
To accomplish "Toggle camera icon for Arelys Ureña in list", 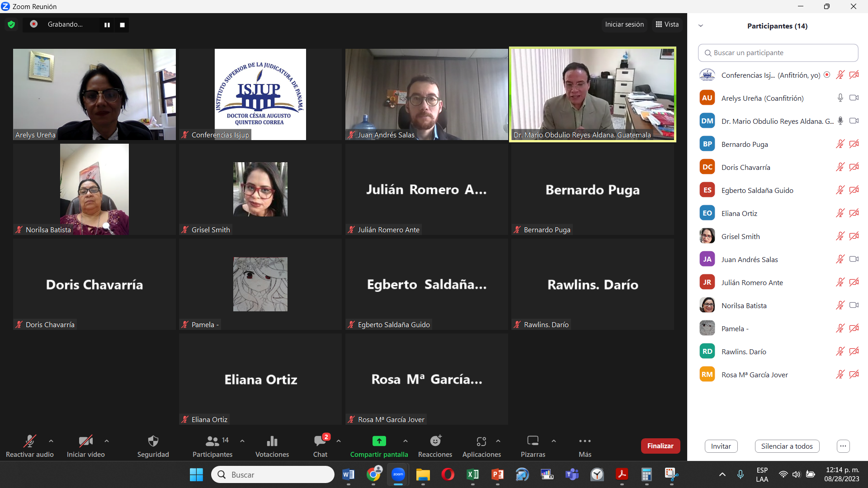I will tap(854, 98).
